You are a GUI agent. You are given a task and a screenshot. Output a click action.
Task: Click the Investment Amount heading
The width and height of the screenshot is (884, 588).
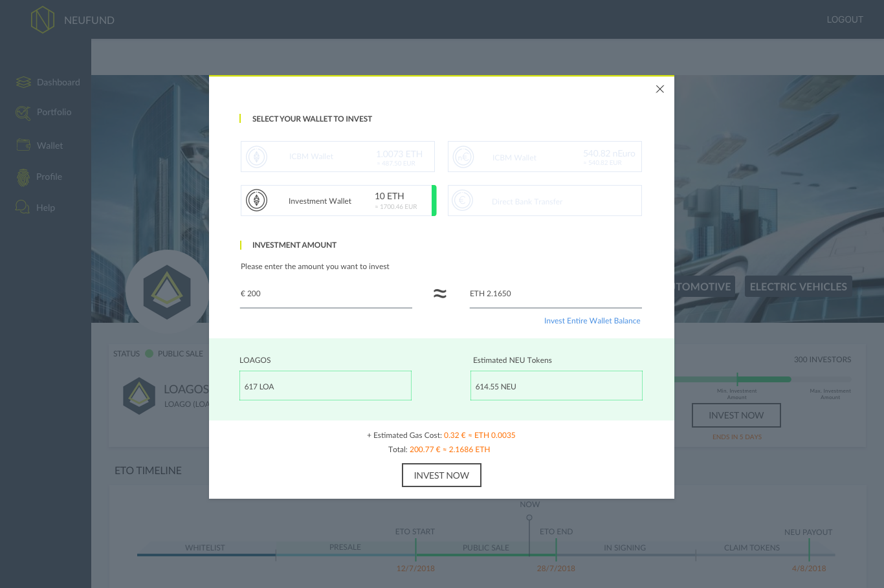[294, 245]
